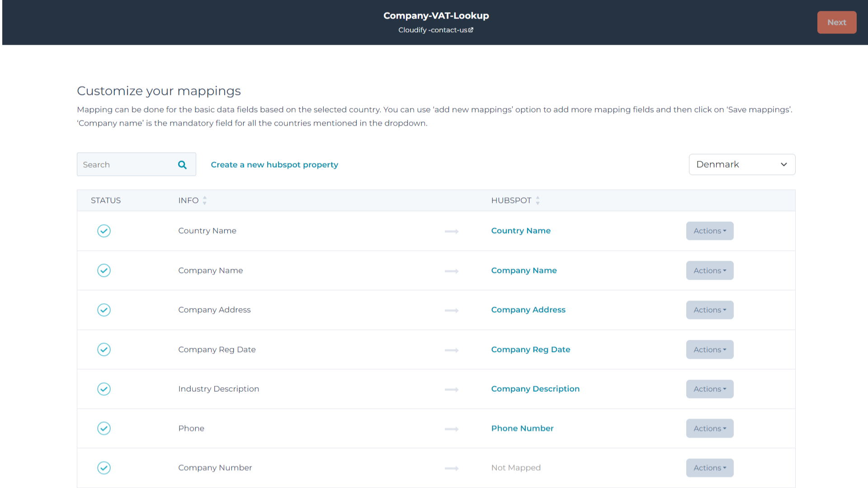
Task: Expand Actions menu for Phone row
Action: (x=709, y=428)
